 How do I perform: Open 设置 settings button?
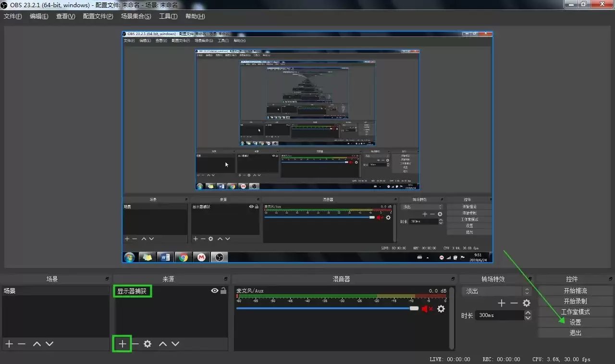576,323
